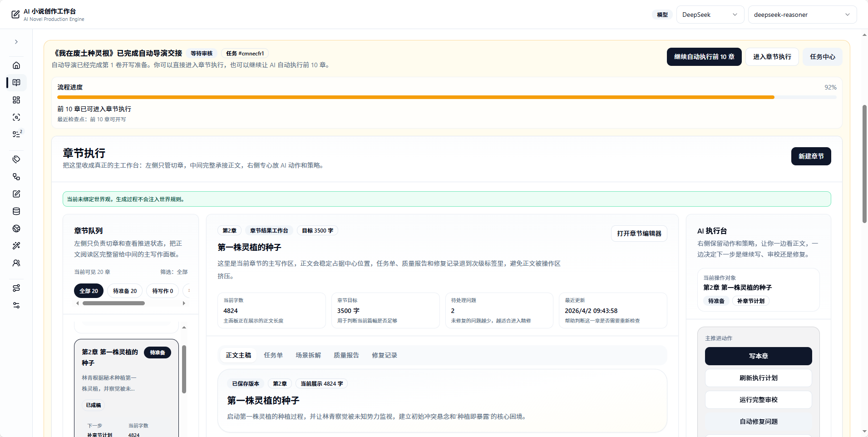Click the magic wand tool icon
This screenshot has height=437, width=868.
tap(16, 245)
